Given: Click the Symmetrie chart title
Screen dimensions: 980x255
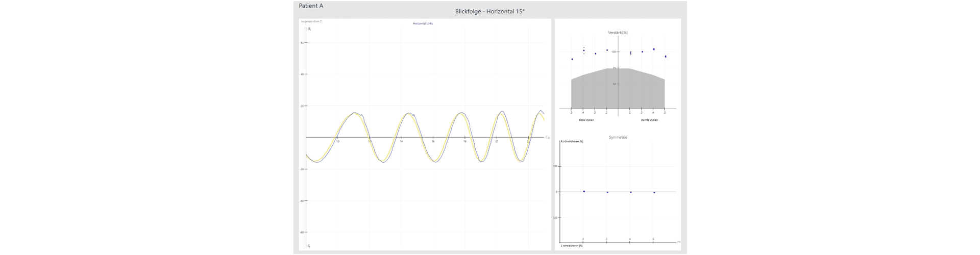Looking at the screenshot, I should 618,137.
